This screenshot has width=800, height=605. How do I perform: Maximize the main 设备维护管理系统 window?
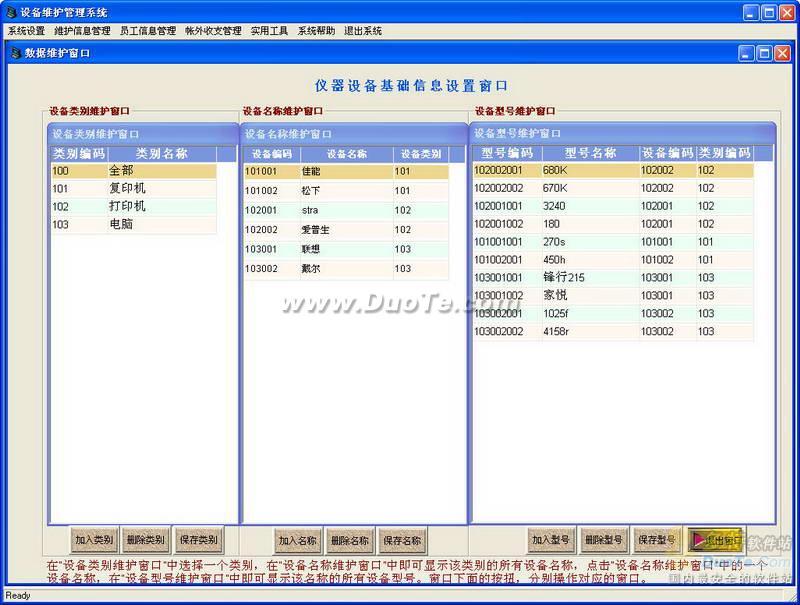pos(769,13)
